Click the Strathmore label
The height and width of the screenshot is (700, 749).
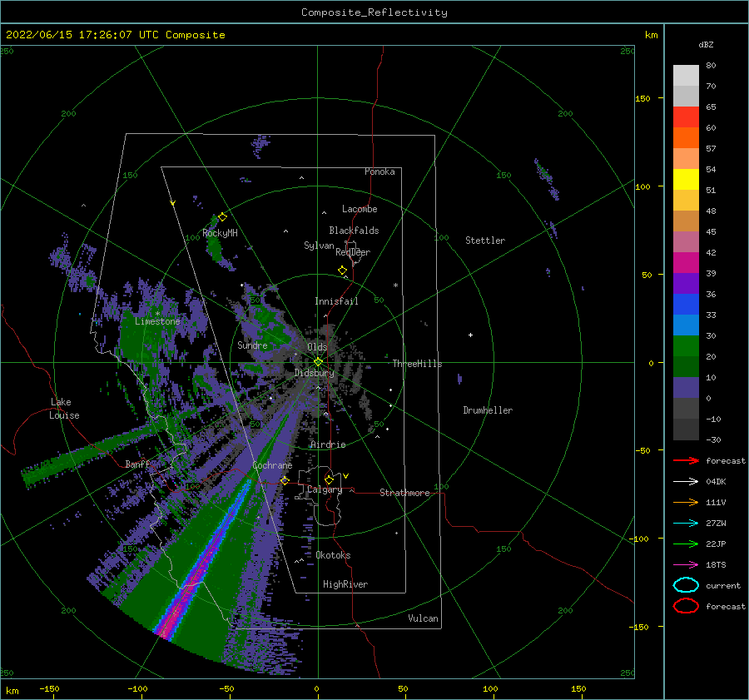(404, 493)
